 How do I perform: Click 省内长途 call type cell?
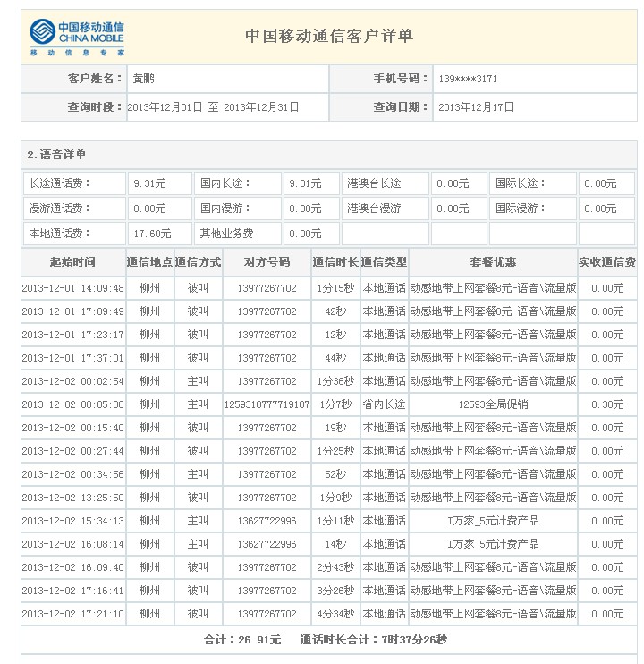coord(385,404)
